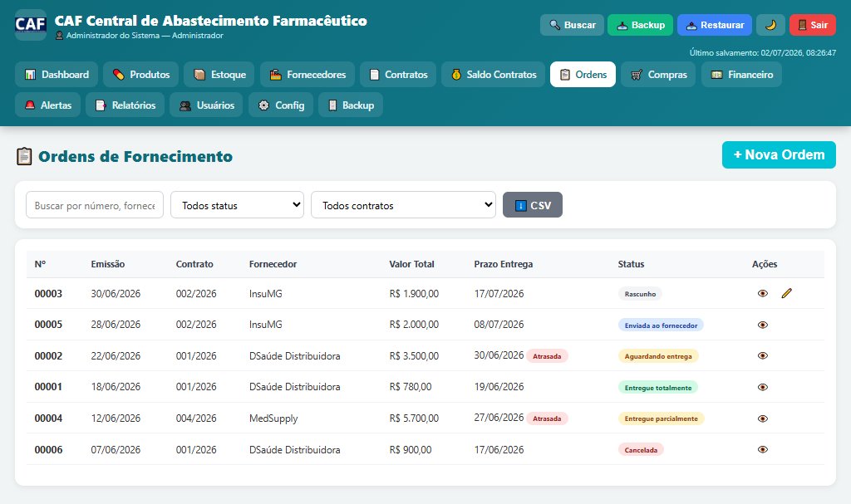Click the blue Restaurar button

715,25
